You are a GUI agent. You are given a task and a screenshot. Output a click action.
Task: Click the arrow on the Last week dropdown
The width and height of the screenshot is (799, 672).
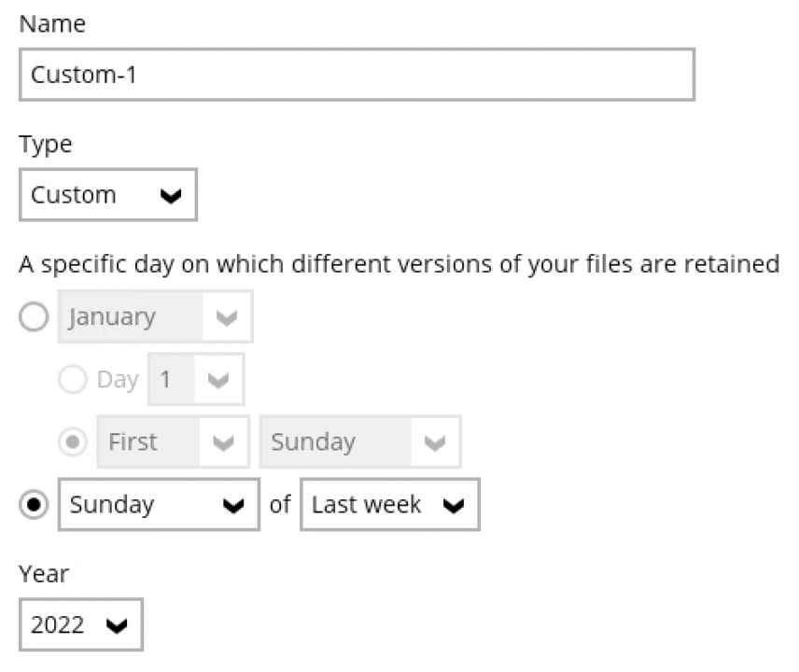454,506
